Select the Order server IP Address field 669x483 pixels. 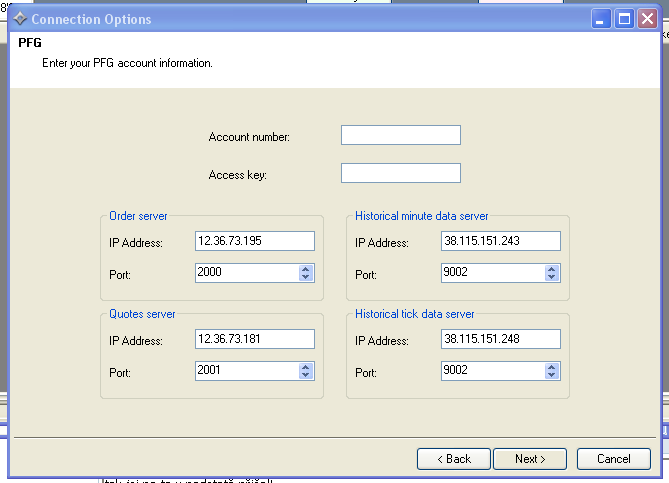(x=255, y=241)
